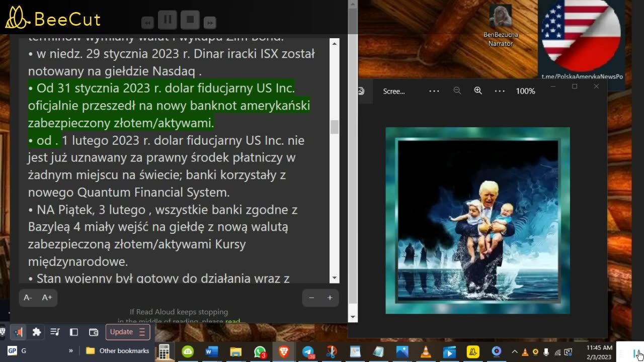Open the Brave Shields lion icon

pyautogui.click(x=3, y=332)
